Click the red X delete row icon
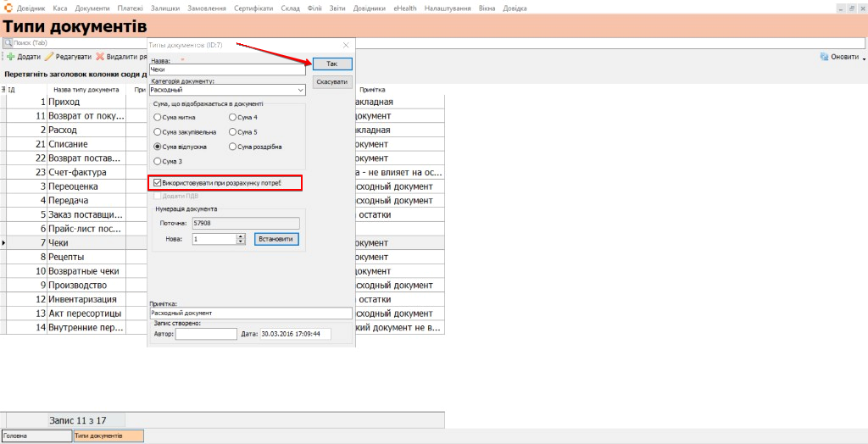Screen dimensions: 868x444 pyautogui.click(x=100, y=57)
